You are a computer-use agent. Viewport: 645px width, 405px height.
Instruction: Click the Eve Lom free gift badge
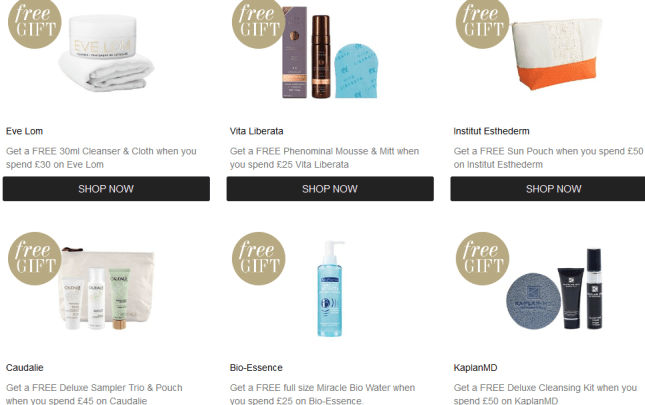[x=35, y=23]
